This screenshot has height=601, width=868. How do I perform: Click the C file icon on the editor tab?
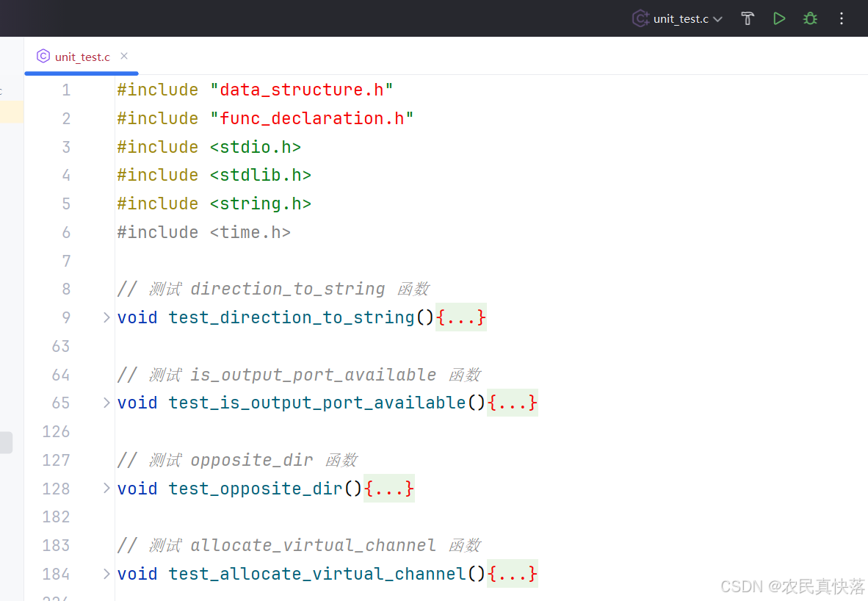(x=43, y=57)
